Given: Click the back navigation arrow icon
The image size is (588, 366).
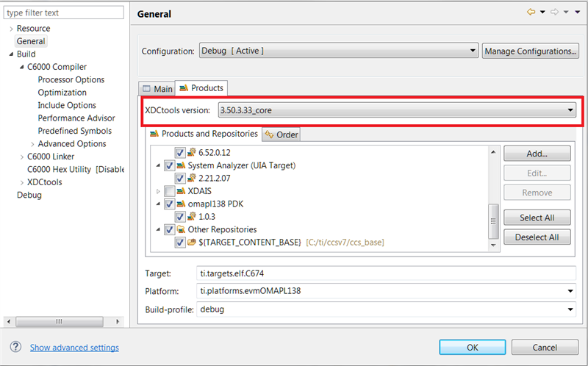Looking at the screenshot, I should click(x=531, y=12).
